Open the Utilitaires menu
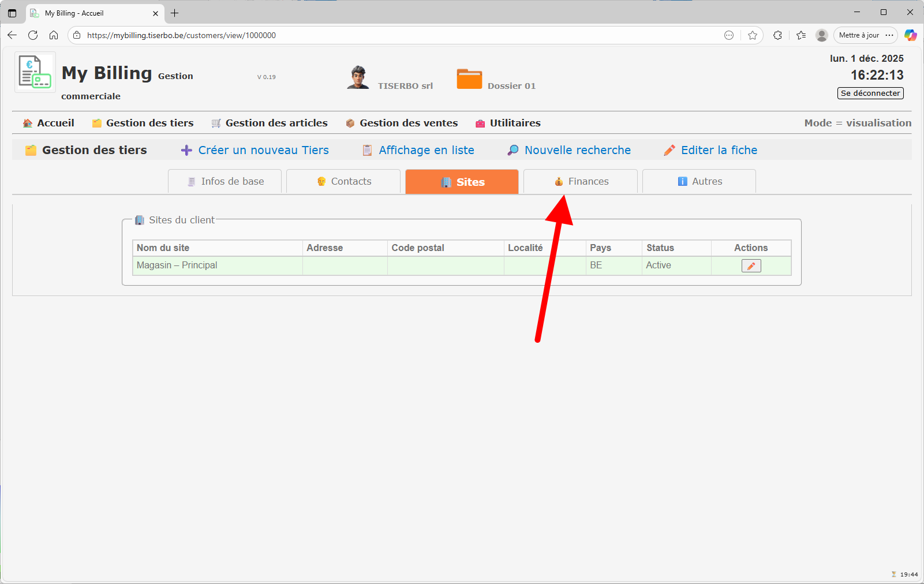Screen dimensions: 924x584 508,123
